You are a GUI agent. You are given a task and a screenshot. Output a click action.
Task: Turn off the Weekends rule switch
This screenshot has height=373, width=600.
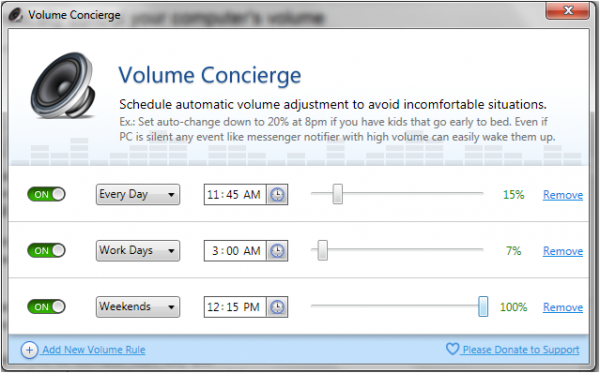(x=46, y=307)
